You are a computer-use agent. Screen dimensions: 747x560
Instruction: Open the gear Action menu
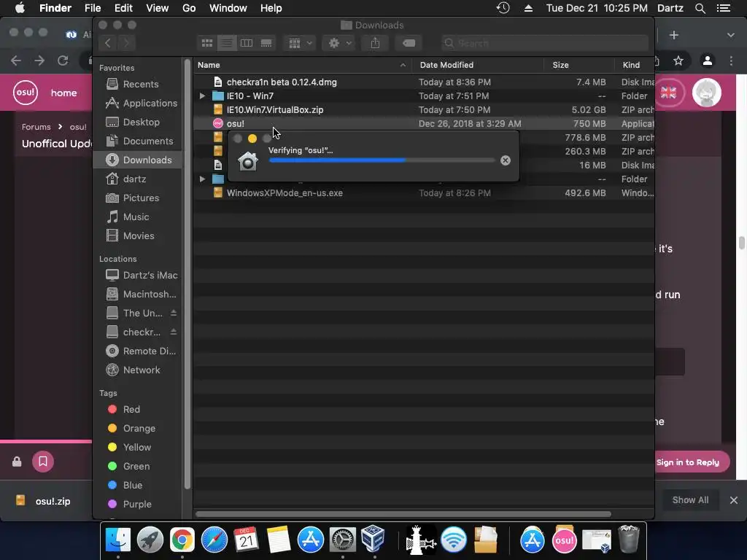pyautogui.click(x=338, y=43)
